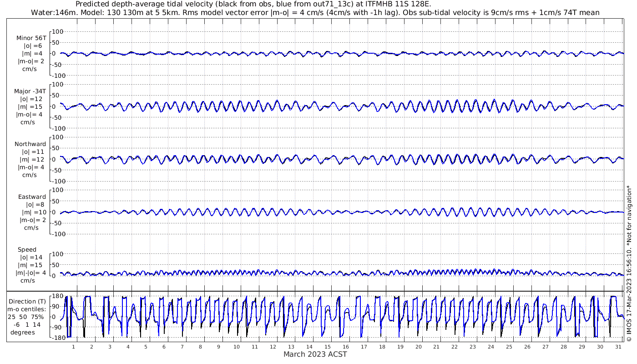Screen dimensions: 637x364
Task: Select "|m-o|= 4" in the Major -34T panel
Action: (30, 114)
